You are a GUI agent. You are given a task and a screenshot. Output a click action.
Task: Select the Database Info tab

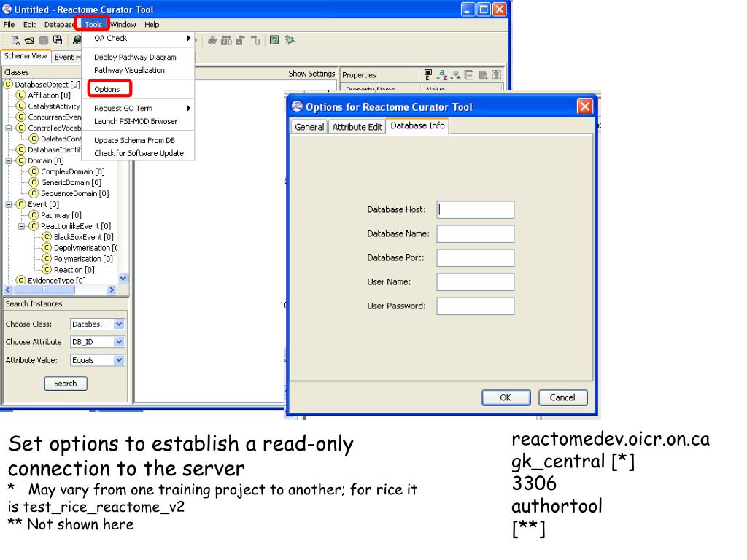417,125
